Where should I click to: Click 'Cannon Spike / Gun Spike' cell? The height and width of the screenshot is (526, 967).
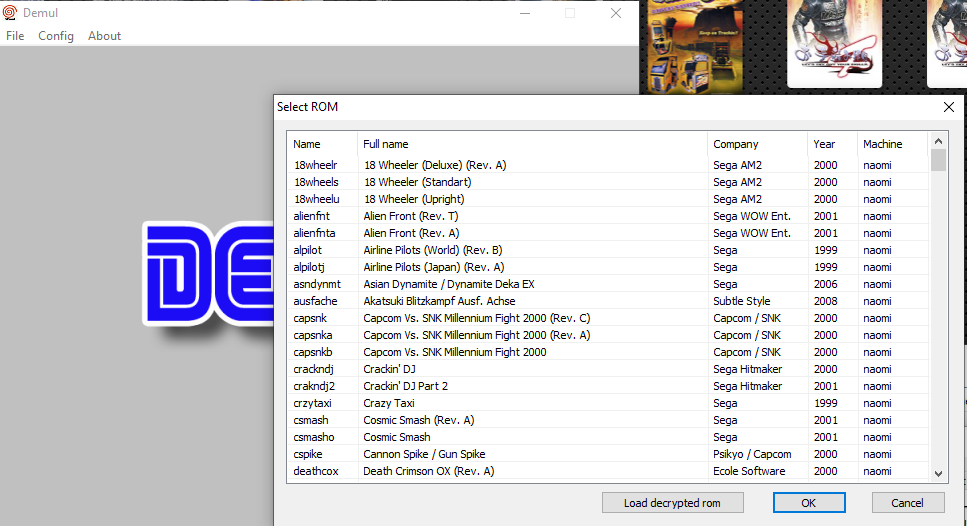coord(424,454)
